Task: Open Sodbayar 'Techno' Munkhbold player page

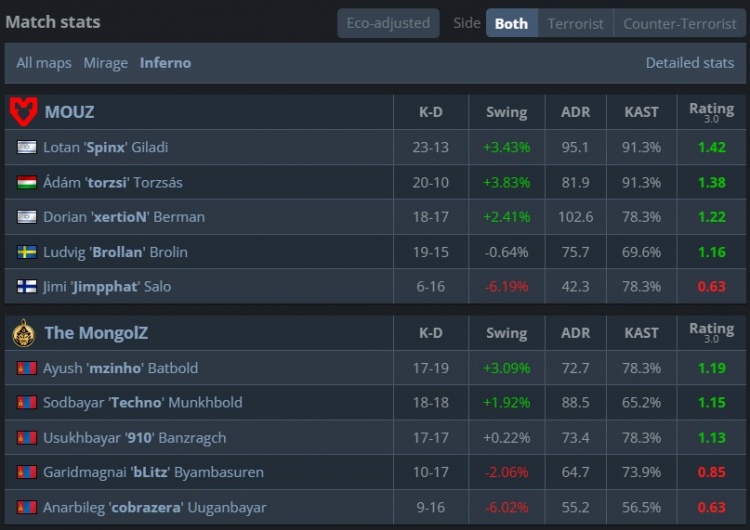Action: pyautogui.click(x=143, y=402)
